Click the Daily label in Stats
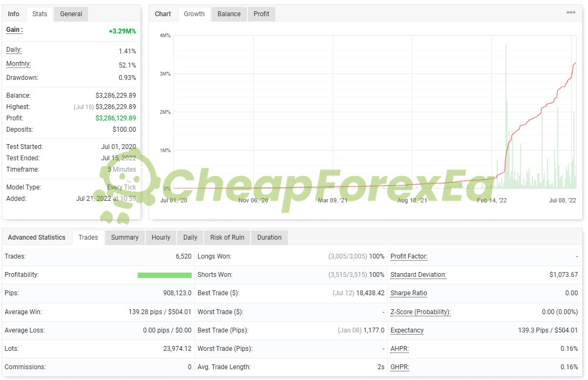The width and height of the screenshot is (588, 380). [14, 50]
